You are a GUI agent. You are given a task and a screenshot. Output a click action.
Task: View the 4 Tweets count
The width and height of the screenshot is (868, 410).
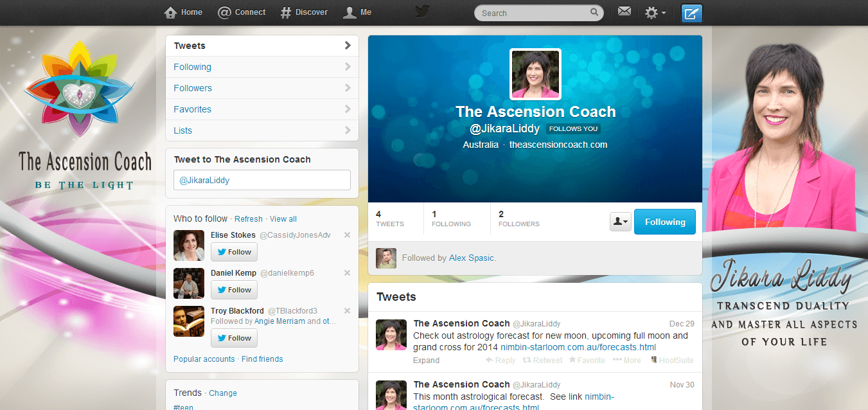pos(390,218)
